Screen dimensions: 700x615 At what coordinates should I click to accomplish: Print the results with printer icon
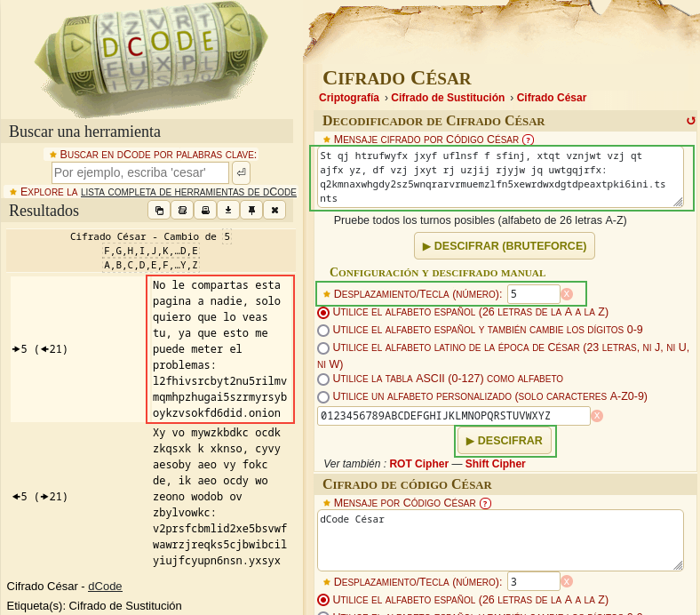coord(205,210)
